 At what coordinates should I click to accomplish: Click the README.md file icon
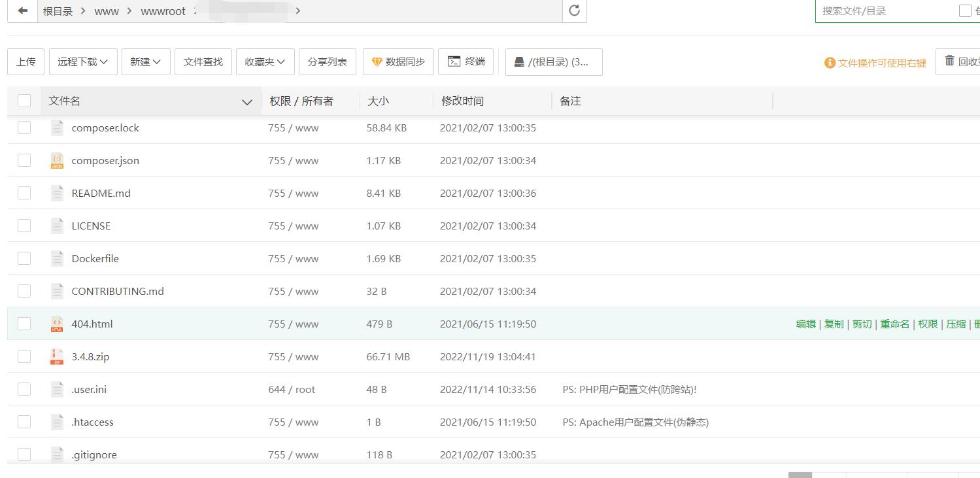[x=57, y=193]
